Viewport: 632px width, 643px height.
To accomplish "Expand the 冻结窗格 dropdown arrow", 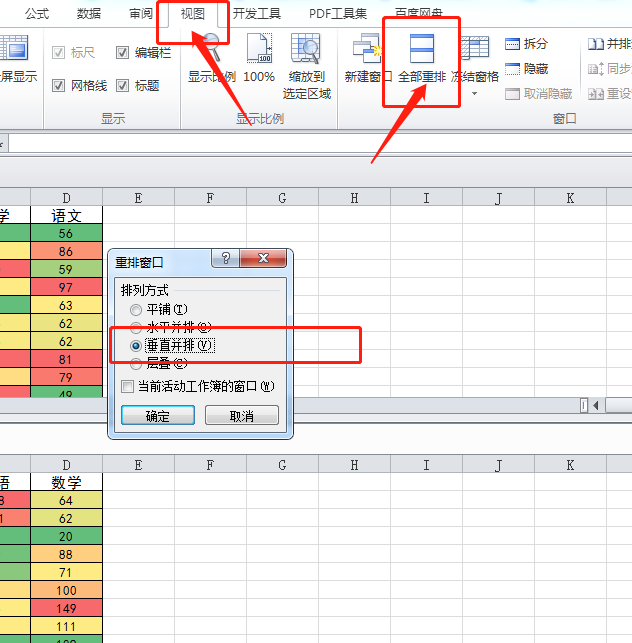I will 475,94.
